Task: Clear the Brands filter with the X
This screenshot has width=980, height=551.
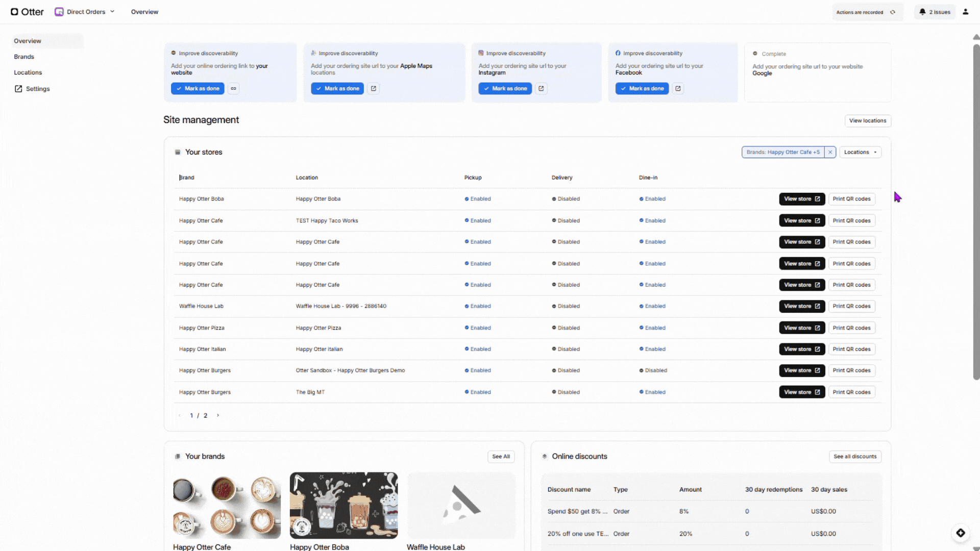Action: pyautogui.click(x=830, y=152)
